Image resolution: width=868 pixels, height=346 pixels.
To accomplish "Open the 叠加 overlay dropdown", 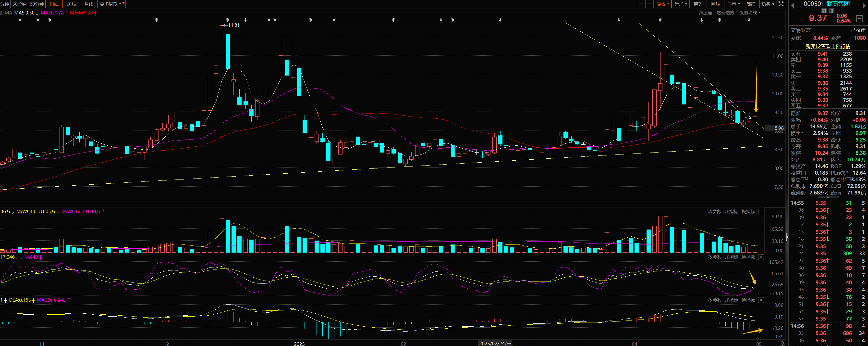I will (681, 4).
